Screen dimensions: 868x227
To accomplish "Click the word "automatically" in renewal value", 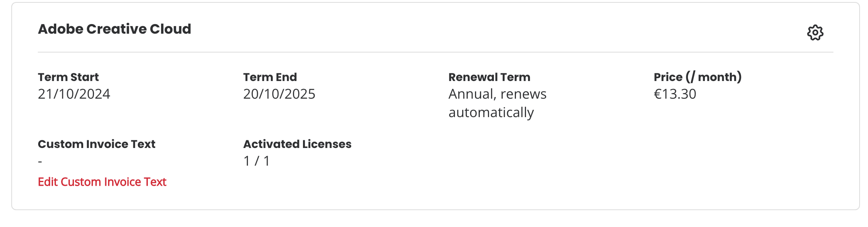I will (491, 113).
